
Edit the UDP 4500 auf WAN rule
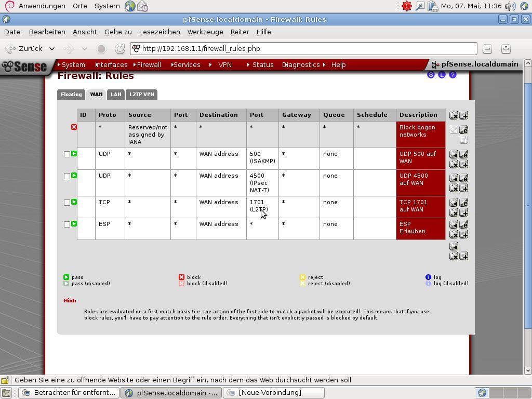click(463, 178)
